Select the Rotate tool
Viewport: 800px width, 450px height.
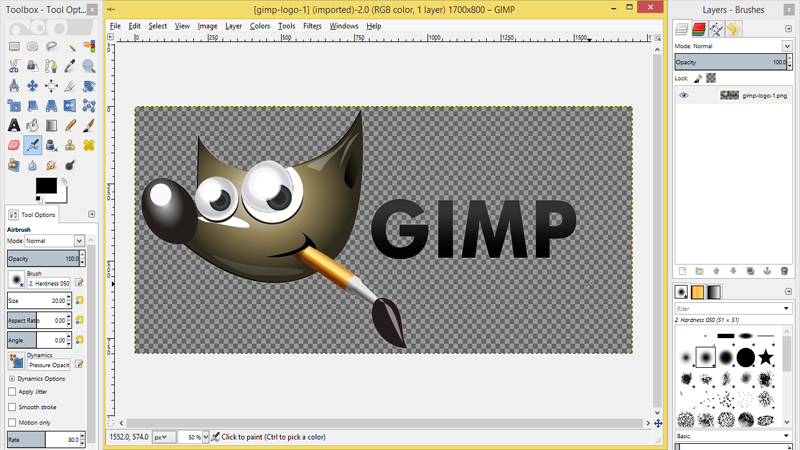click(89, 86)
